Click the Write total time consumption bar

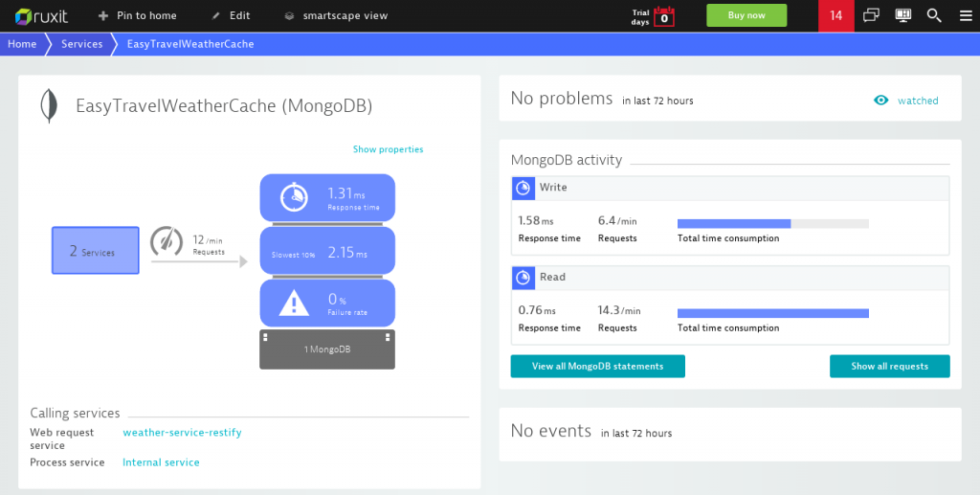(773, 224)
